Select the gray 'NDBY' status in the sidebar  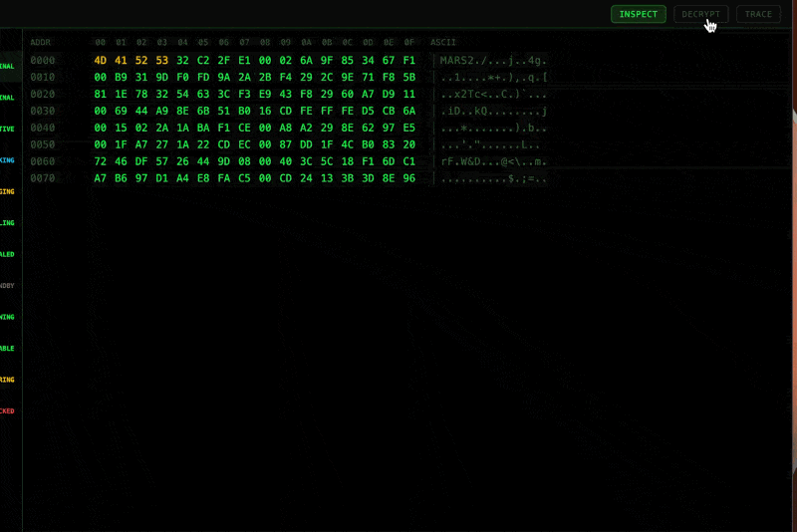(x=7, y=286)
